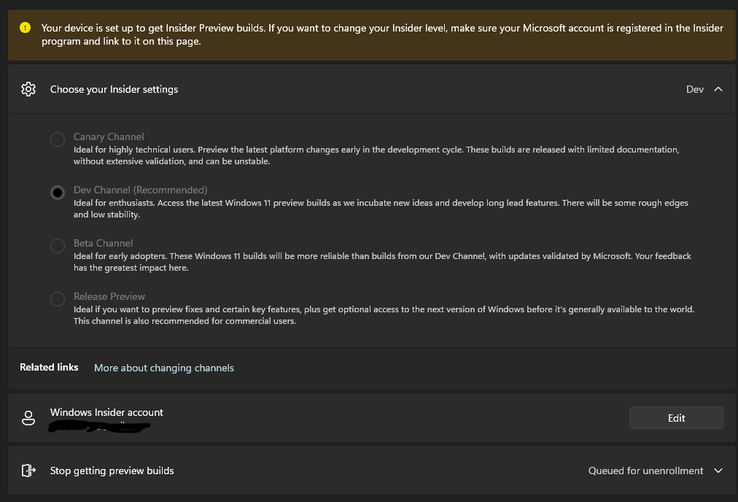Viewport: 738px width, 502px height.
Task: Click the Stop getting preview builds label
Action: [x=112, y=471]
